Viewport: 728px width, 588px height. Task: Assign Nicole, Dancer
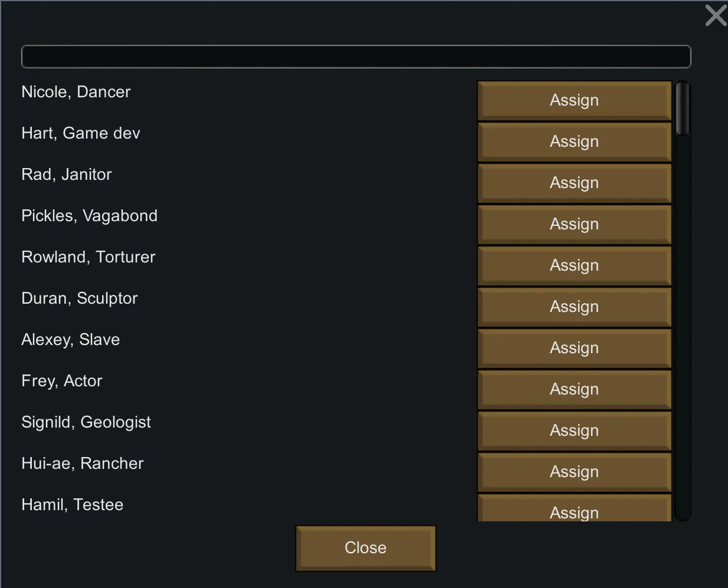[574, 101]
